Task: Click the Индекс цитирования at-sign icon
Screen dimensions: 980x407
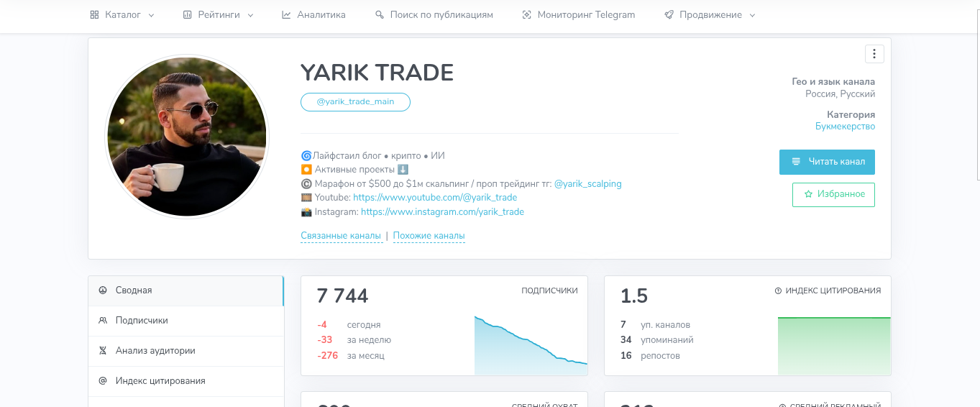Action: pos(103,381)
